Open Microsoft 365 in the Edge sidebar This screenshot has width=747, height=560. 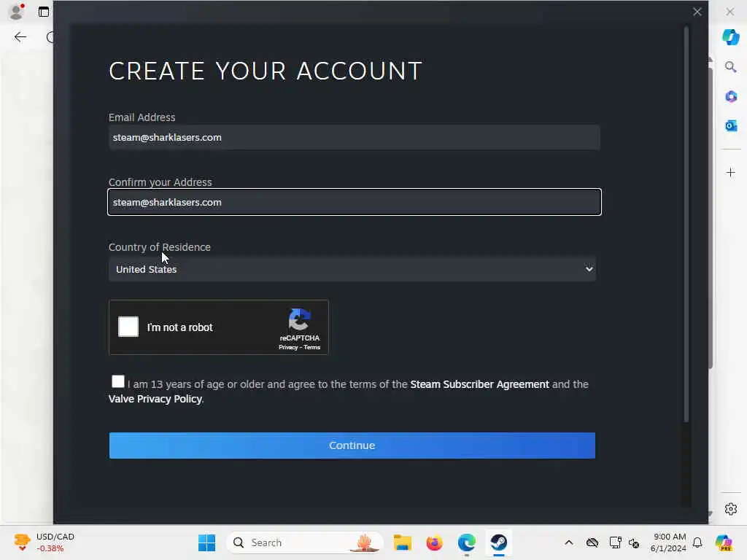tap(730, 97)
